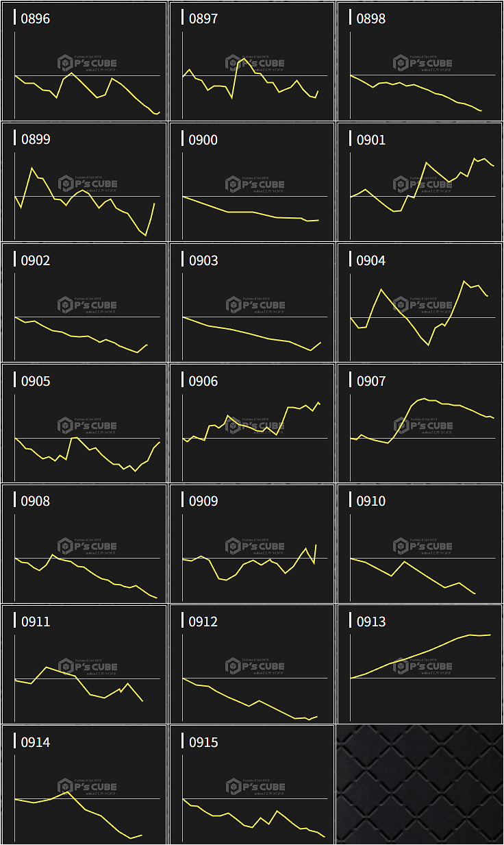Click the 0902 graph thumbnail
This screenshot has height=845, width=504.
(x=84, y=303)
